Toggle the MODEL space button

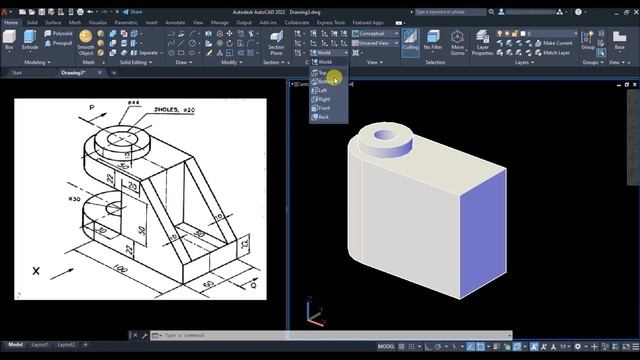[x=386, y=347]
